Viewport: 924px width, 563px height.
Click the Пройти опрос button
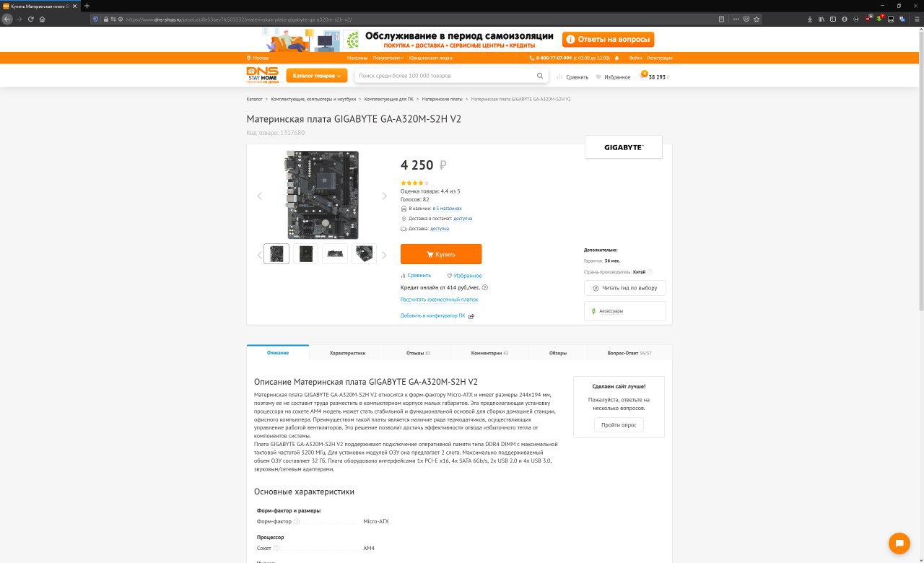tap(619, 424)
